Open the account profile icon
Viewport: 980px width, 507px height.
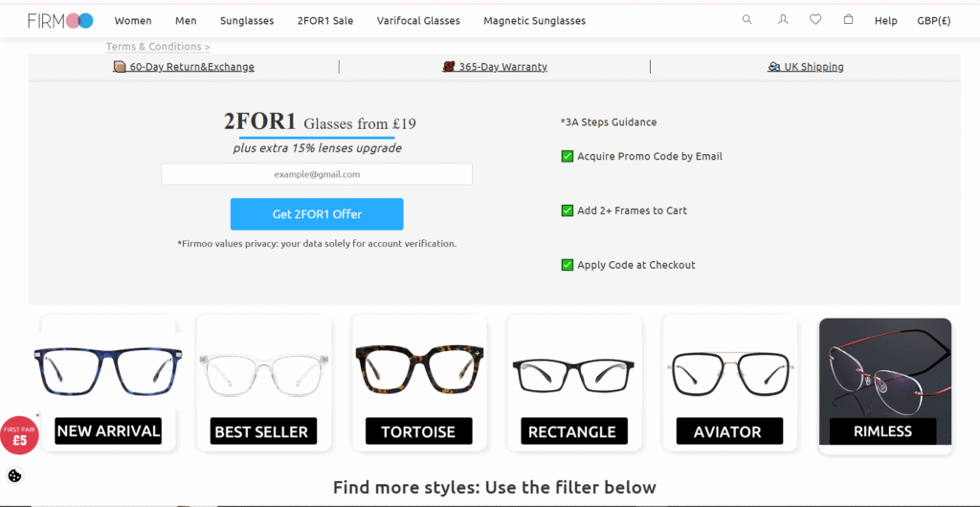783,19
